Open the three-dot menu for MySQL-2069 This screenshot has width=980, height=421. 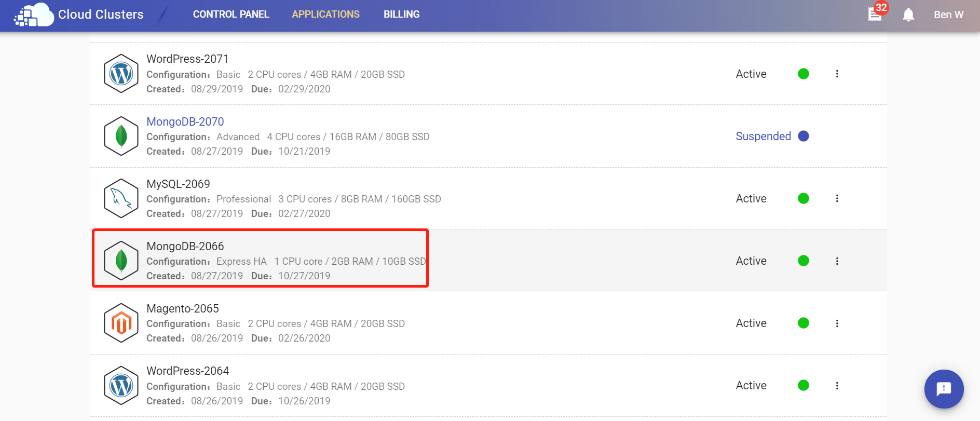tap(837, 198)
